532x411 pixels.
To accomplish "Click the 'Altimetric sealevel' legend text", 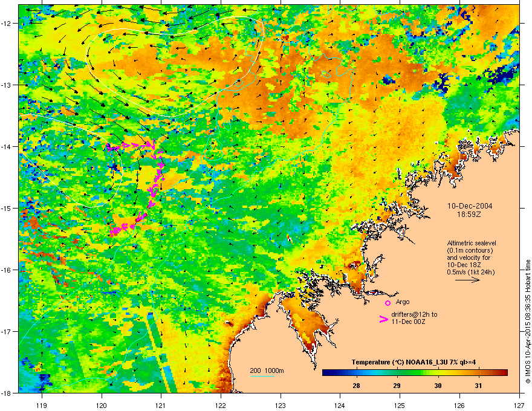I will 472,243.
